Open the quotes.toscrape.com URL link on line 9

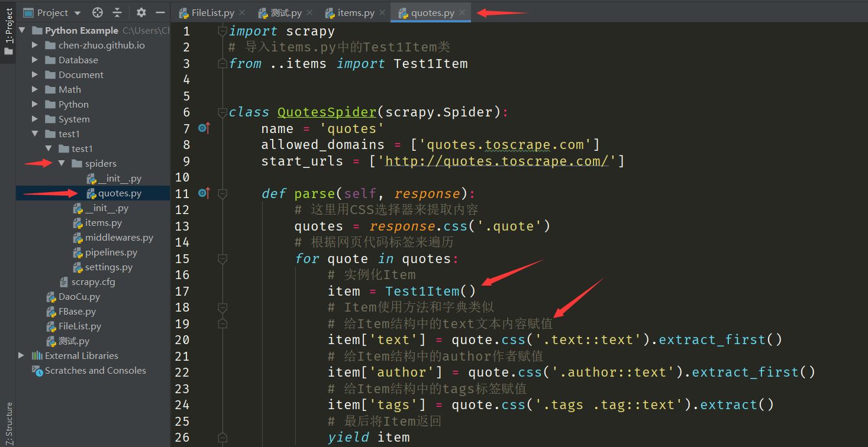[496, 161]
